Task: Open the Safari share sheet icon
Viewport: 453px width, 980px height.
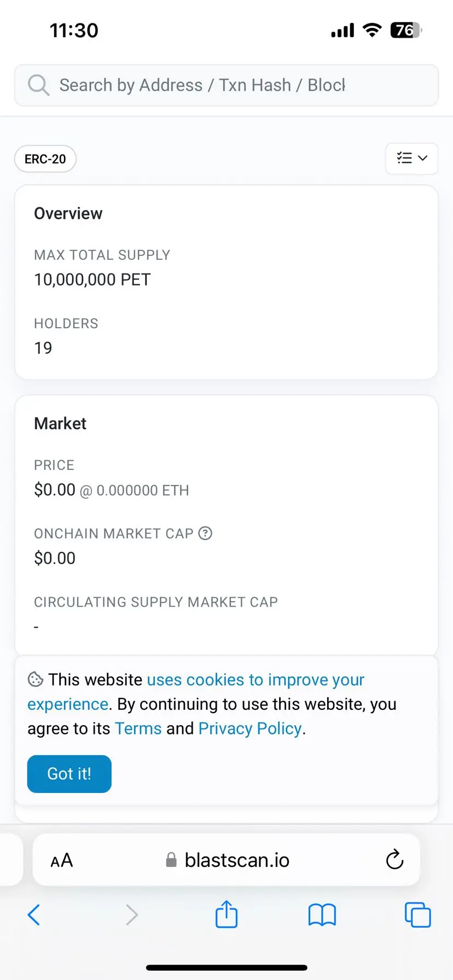Action: (x=226, y=914)
